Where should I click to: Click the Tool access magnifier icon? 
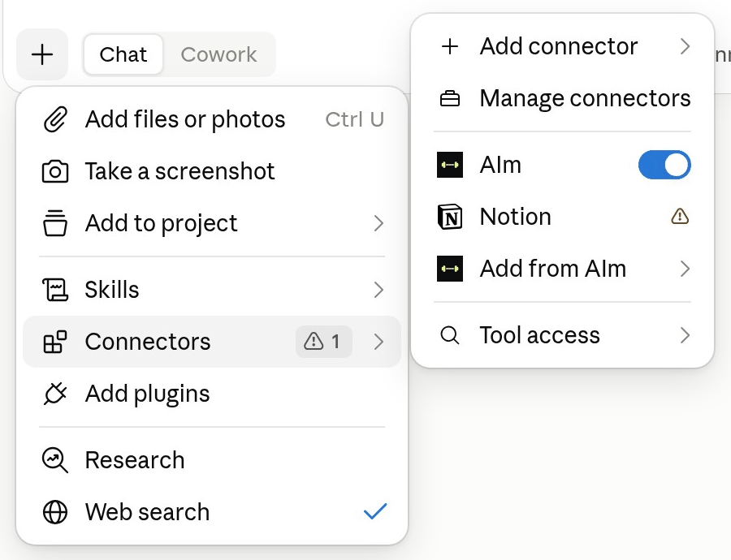click(x=450, y=335)
